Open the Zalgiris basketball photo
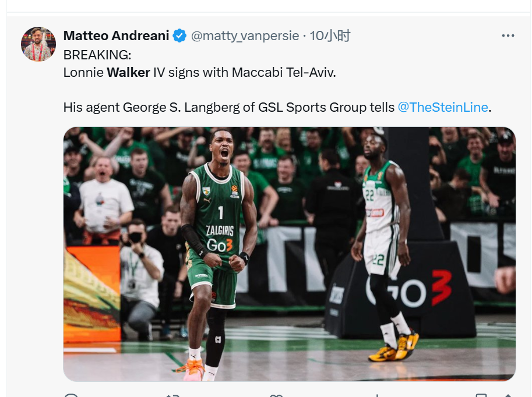The width and height of the screenshot is (532, 397). pyautogui.click(x=290, y=254)
